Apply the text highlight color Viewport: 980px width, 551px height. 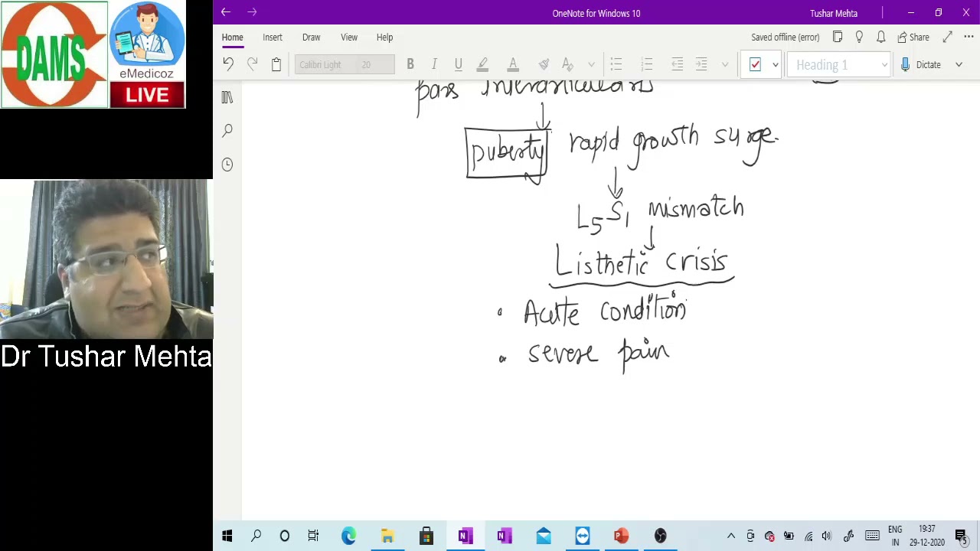pos(482,64)
